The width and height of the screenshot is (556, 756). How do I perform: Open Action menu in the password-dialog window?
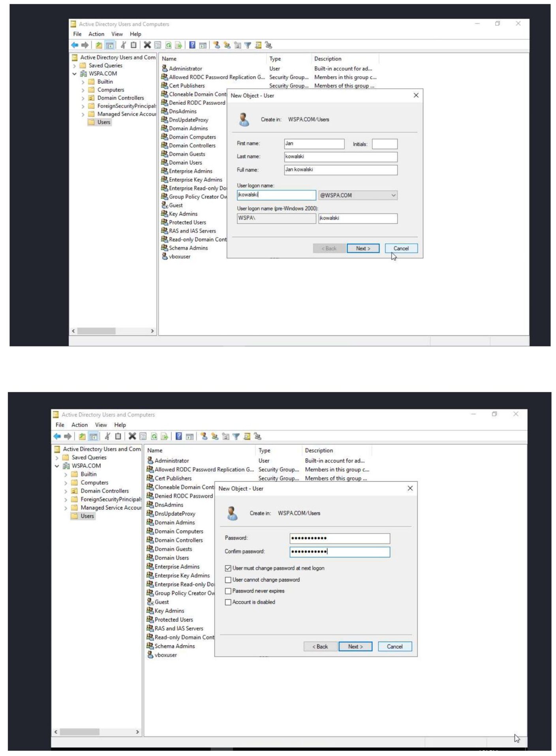[x=79, y=425]
